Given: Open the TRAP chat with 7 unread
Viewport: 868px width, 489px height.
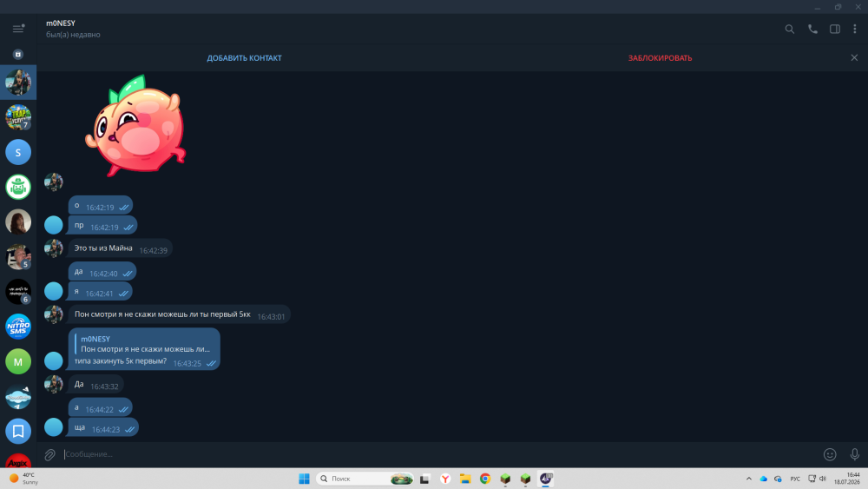Looking at the screenshot, I should (x=18, y=117).
